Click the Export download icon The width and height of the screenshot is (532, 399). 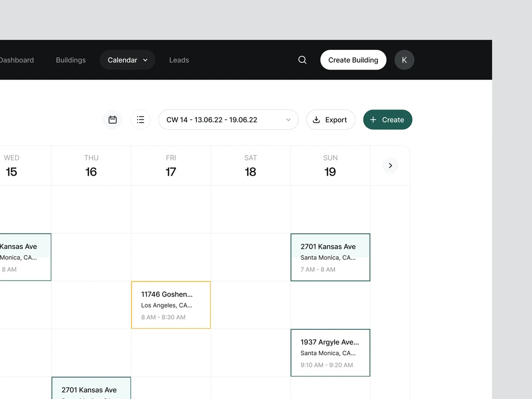tap(316, 120)
